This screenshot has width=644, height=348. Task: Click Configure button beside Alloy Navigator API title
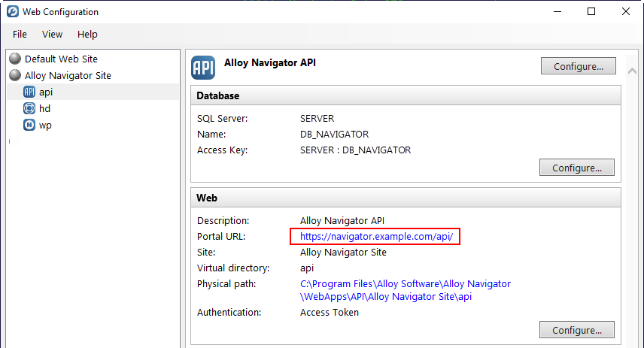point(579,66)
